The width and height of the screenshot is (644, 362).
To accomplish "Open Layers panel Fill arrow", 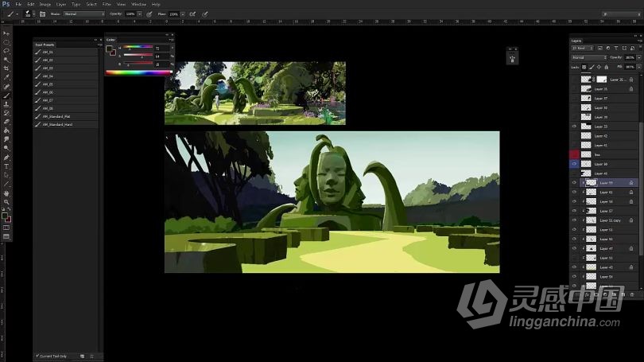I will (639, 67).
